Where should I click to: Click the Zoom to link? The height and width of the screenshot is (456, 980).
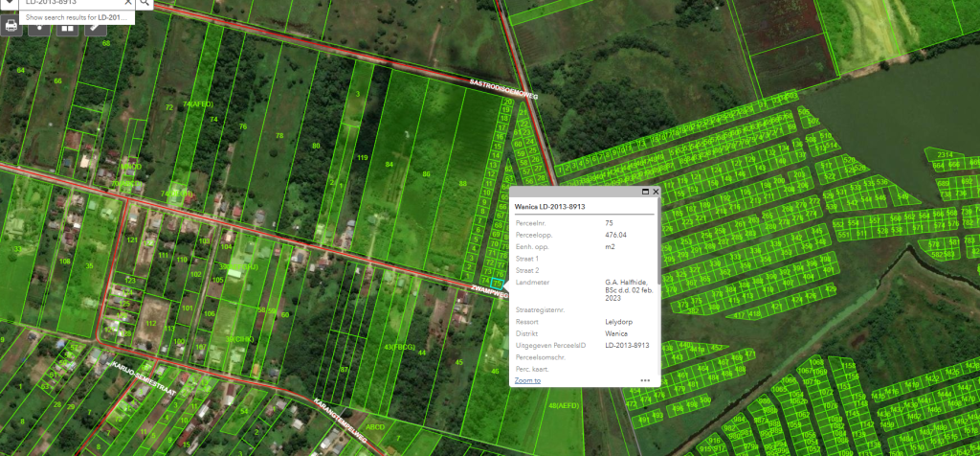point(527,380)
